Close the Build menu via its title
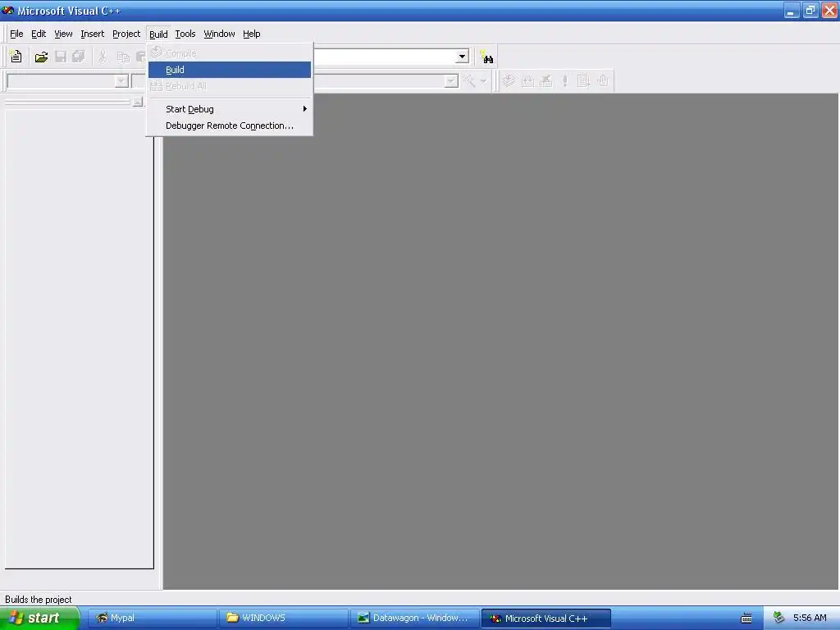Screen dimensions: 840x630 click(x=158, y=34)
